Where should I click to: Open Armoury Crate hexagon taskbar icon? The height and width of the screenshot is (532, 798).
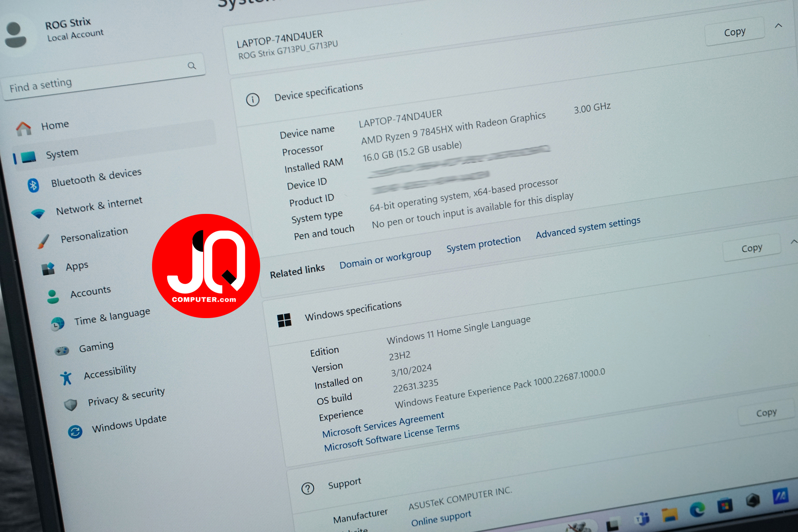tap(753, 500)
